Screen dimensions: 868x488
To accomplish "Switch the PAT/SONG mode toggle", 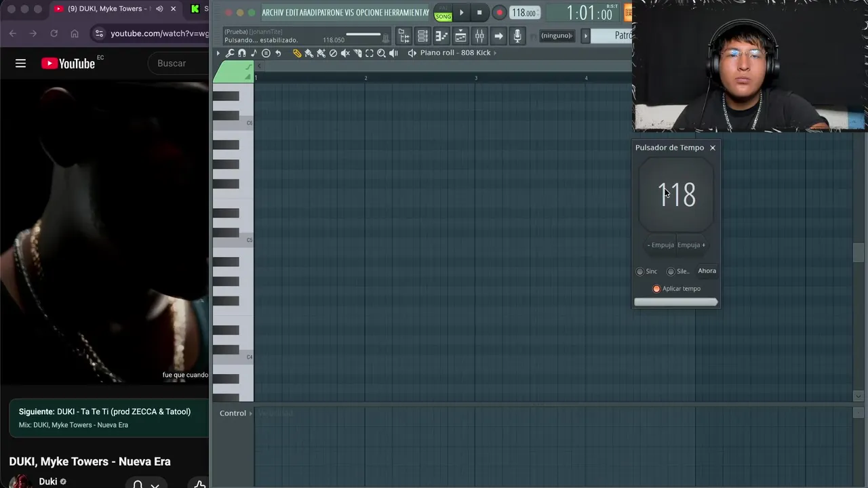I will tap(443, 12).
